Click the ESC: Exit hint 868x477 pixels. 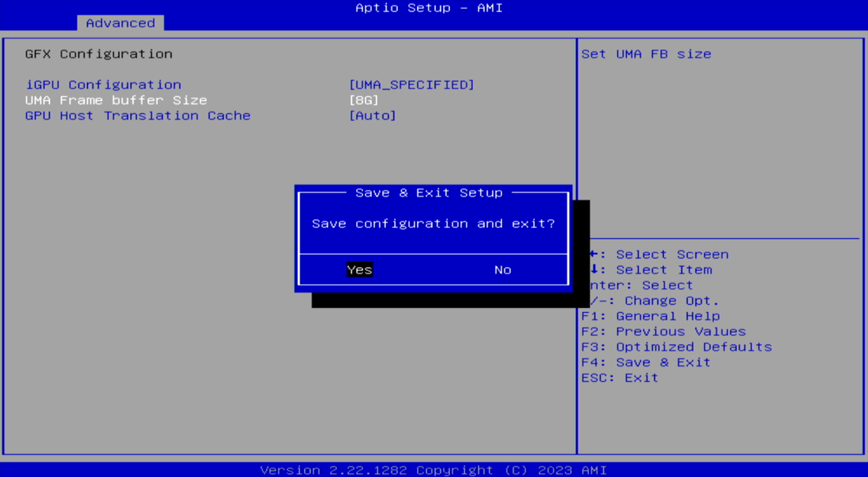click(x=620, y=378)
